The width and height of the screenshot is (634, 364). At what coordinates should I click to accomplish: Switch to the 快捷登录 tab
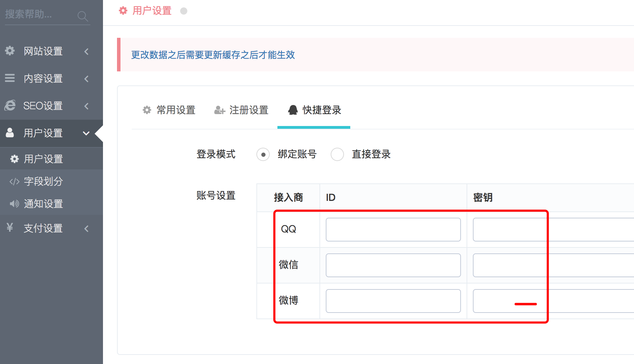coord(314,110)
